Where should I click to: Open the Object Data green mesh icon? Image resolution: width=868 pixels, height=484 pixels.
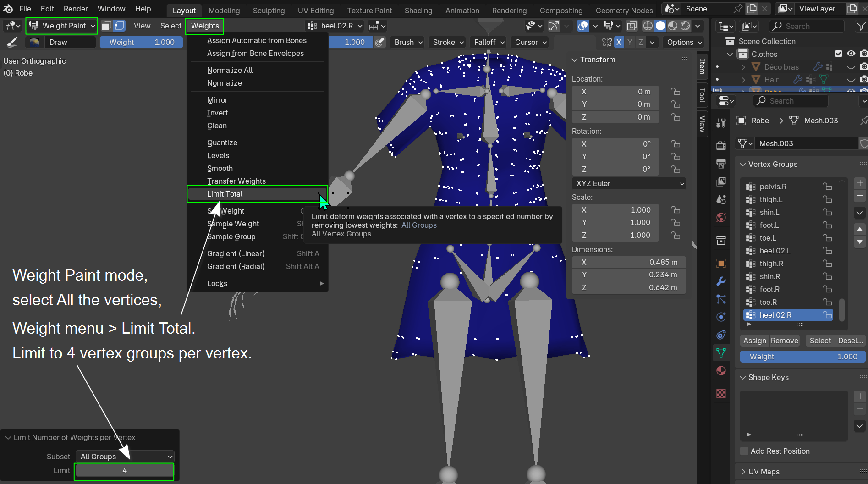click(721, 352)
